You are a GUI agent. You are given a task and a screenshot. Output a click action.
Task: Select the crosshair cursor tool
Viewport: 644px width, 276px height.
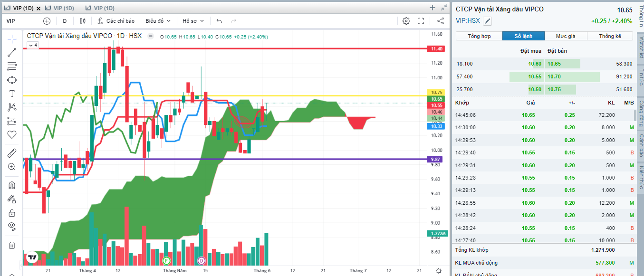(x=12, y=38)
